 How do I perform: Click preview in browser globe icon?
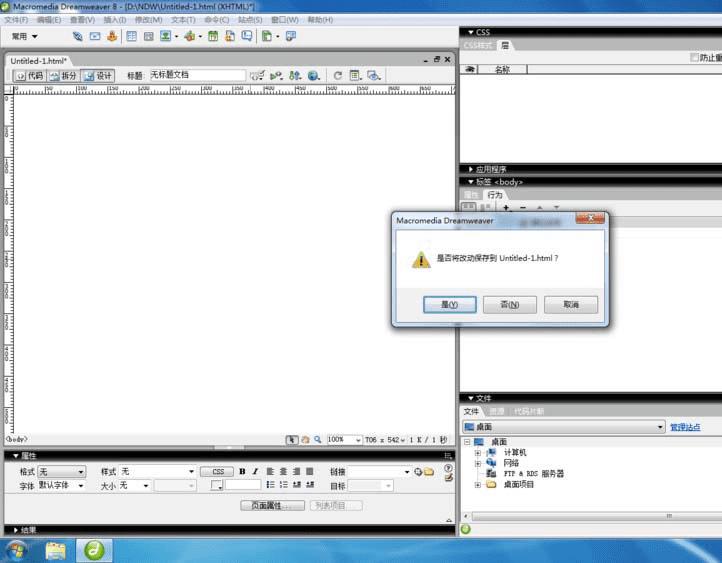(314, 75)
